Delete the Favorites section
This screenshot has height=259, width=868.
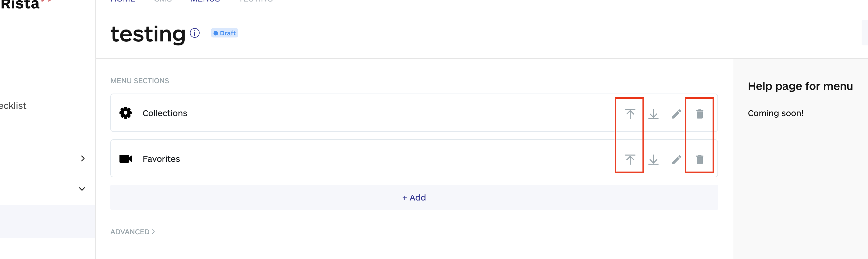click(x=699, y=159)
